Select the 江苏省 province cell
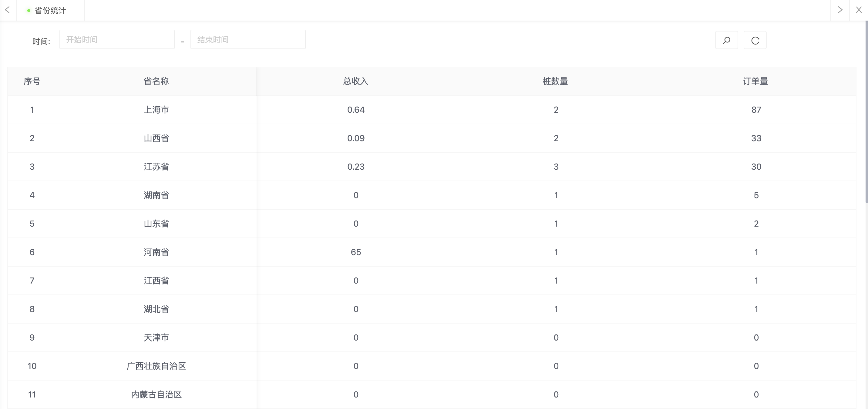868x409 pixels. 156,167
